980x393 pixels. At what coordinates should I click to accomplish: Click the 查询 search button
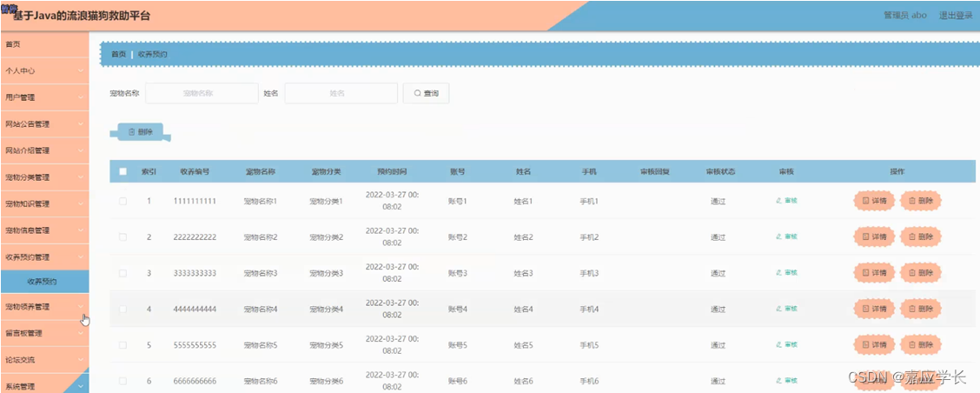[426, 93]
